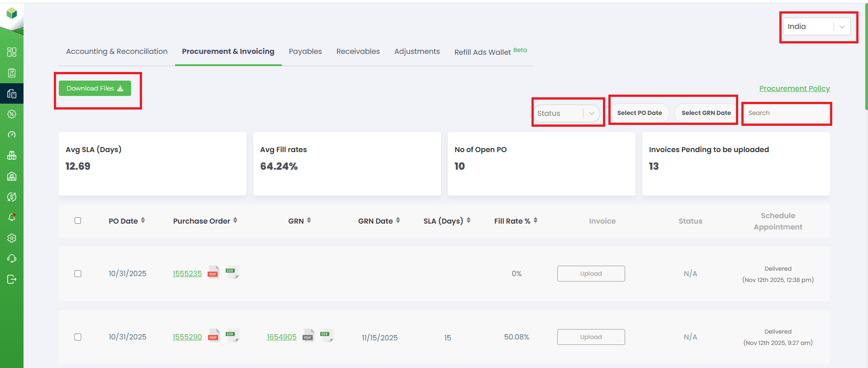Download PDF for purchase order 1555235
This screenshot has width=868, height=368.
pyautogui.click(x=213, y=273)
